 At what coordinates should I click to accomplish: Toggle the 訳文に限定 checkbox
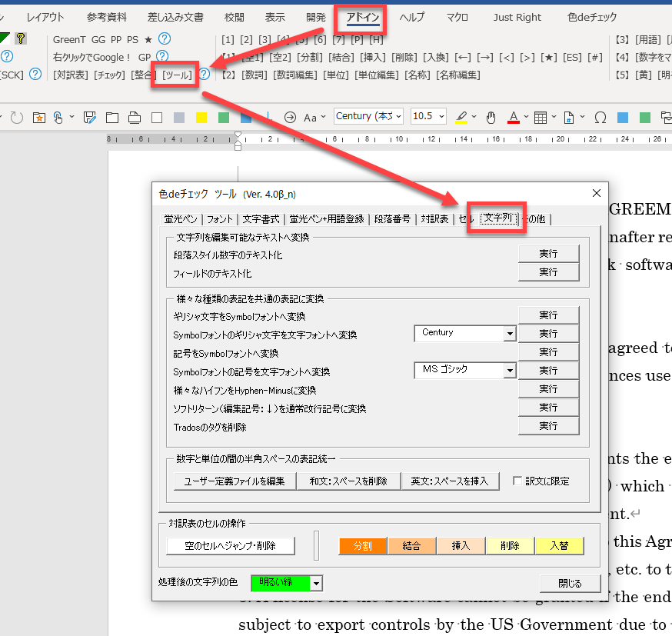(x=518, y=481)
